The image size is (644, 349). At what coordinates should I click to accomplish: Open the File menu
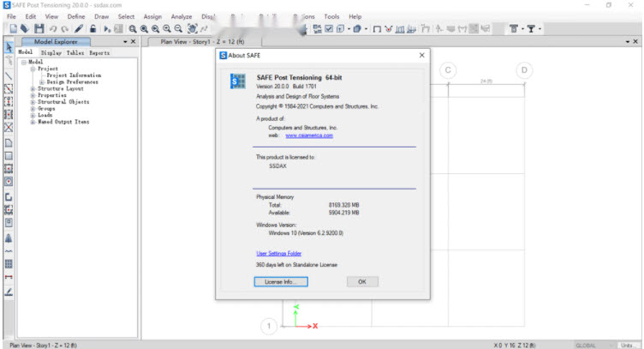(x=11, y=16)
